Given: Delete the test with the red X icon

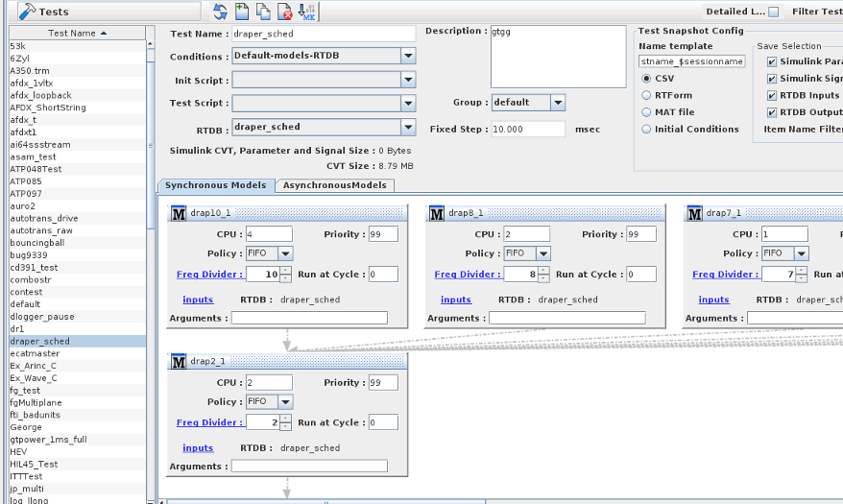Looking at the screenshot, I should pyautogui.click(x=285, y=12).
